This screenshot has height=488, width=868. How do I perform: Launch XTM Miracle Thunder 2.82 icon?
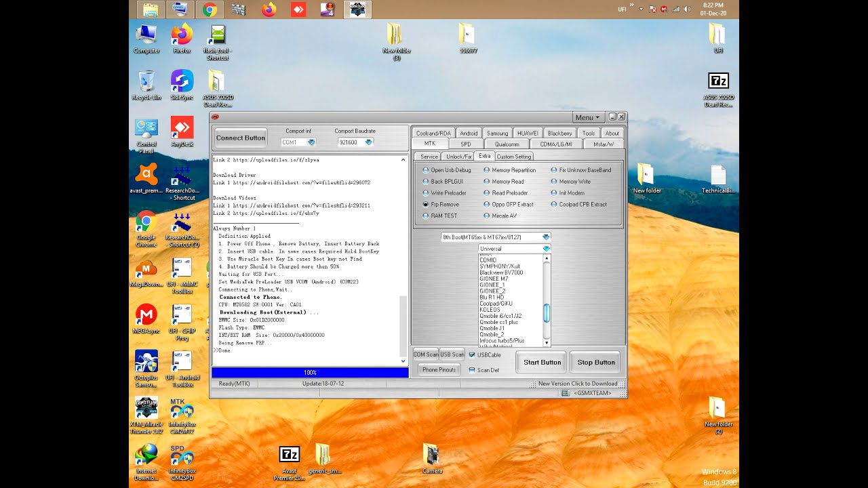pos(146,415)
